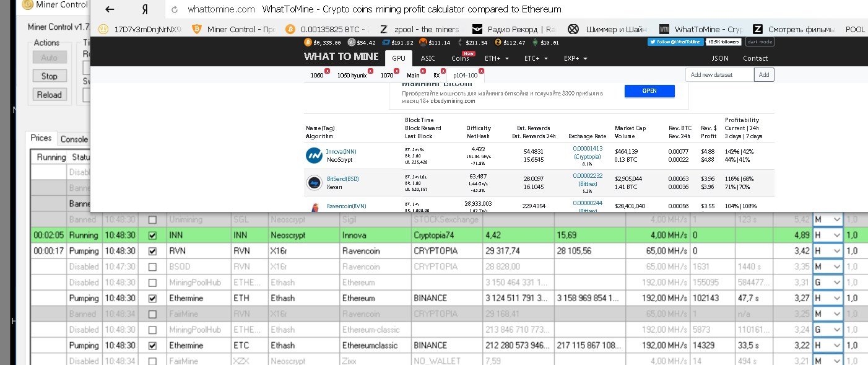
Task: Open the Innova(INN) coin link
Action: tap(341, 152)
